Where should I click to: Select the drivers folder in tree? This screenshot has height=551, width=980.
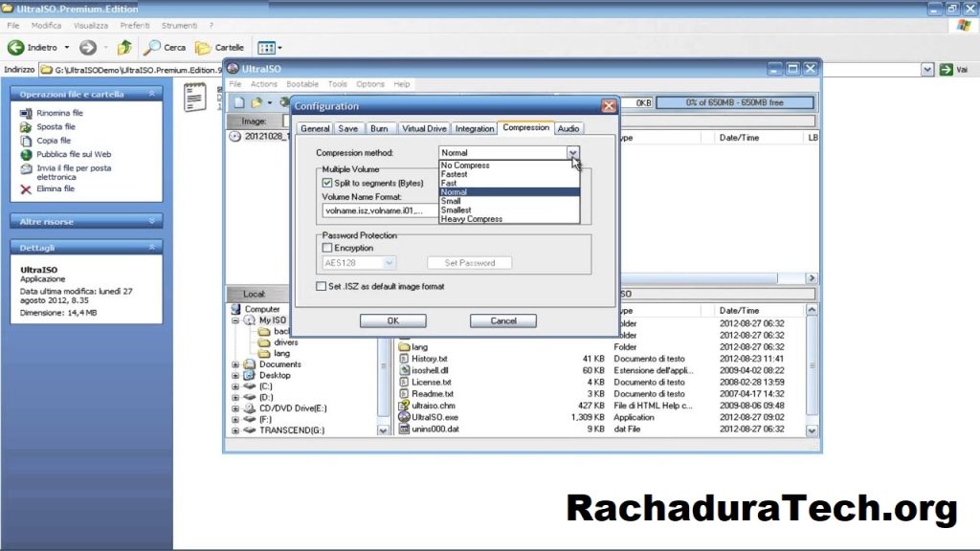(x=285, y=342)
